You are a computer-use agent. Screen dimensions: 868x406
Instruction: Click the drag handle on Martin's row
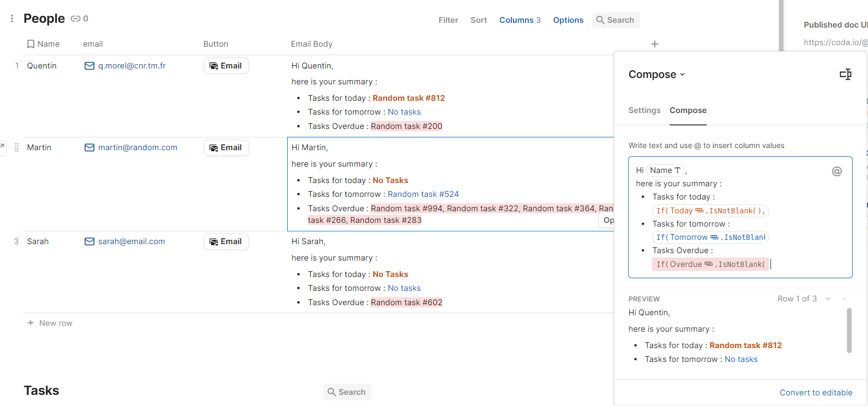point(16,148)
